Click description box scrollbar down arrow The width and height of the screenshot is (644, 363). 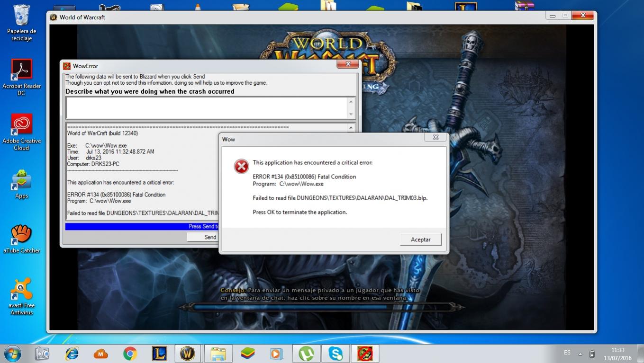point(351,114)
